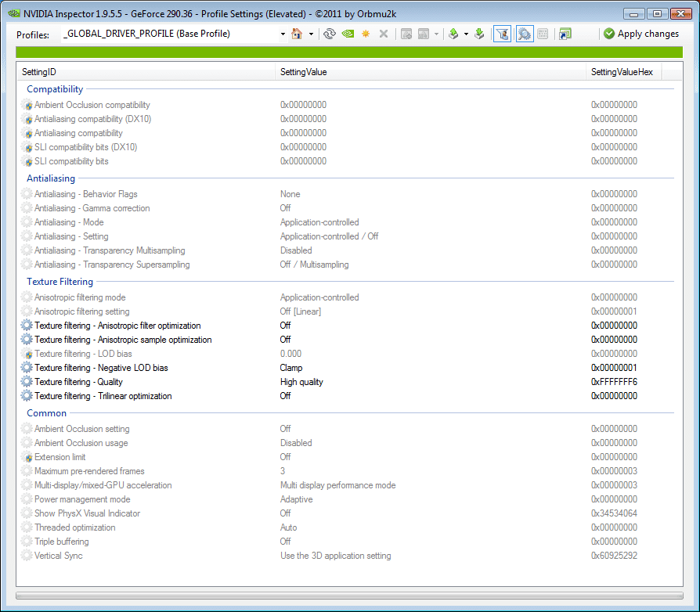
Task: Click the gear icon beside Triple buffering
Action: (27, 542)
